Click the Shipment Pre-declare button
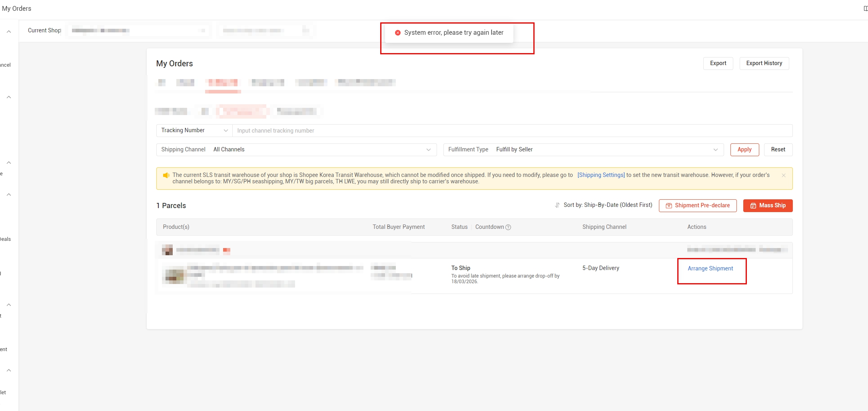Viewport: 868px width, 411px height. [697, 206]
